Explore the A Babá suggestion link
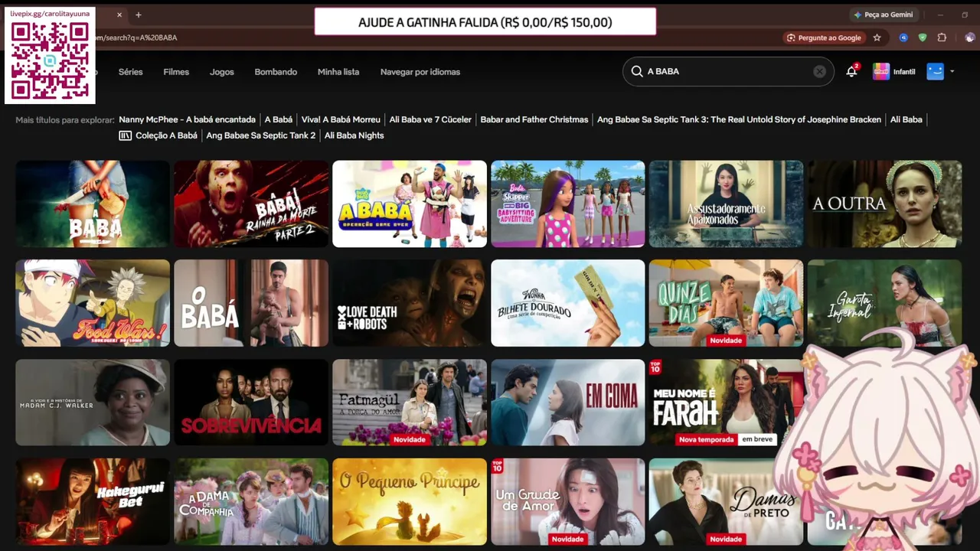The height and width of the screenshot is (551, 980). tap(279, 119)
